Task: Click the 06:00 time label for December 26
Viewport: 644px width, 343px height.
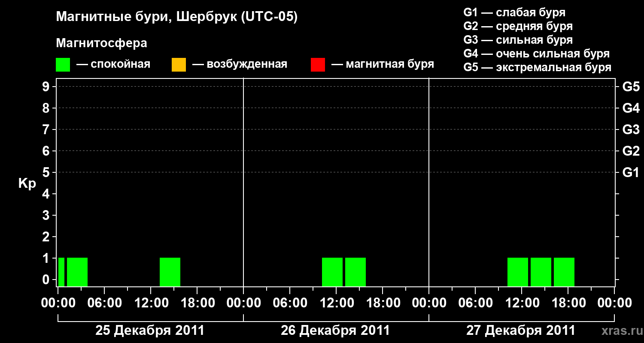Action: pyautogui.click(x=290, y=303)
